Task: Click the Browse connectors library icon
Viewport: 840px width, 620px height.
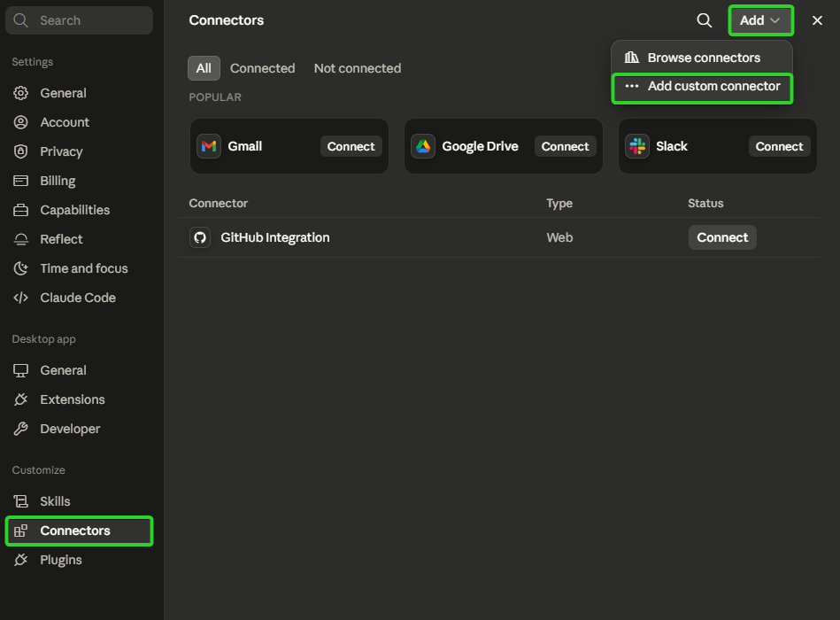Action: [632, 58]
